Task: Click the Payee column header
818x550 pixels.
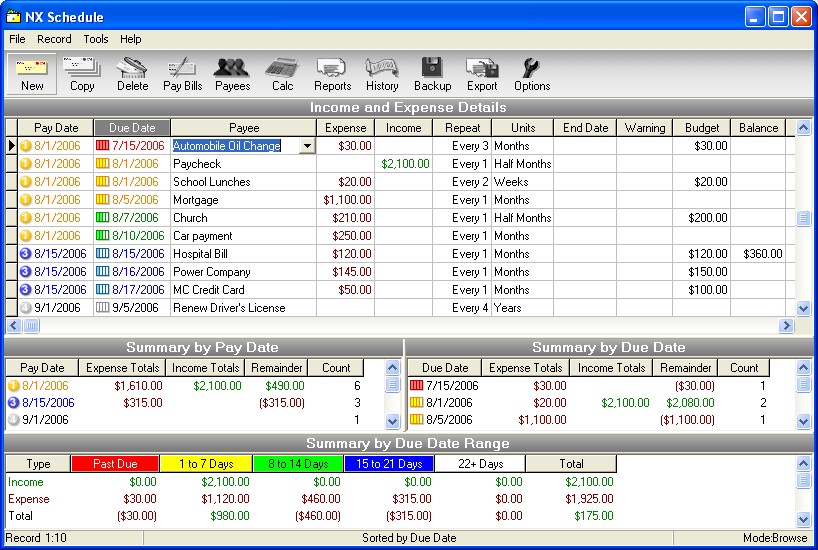Action: tap(244, 128)
